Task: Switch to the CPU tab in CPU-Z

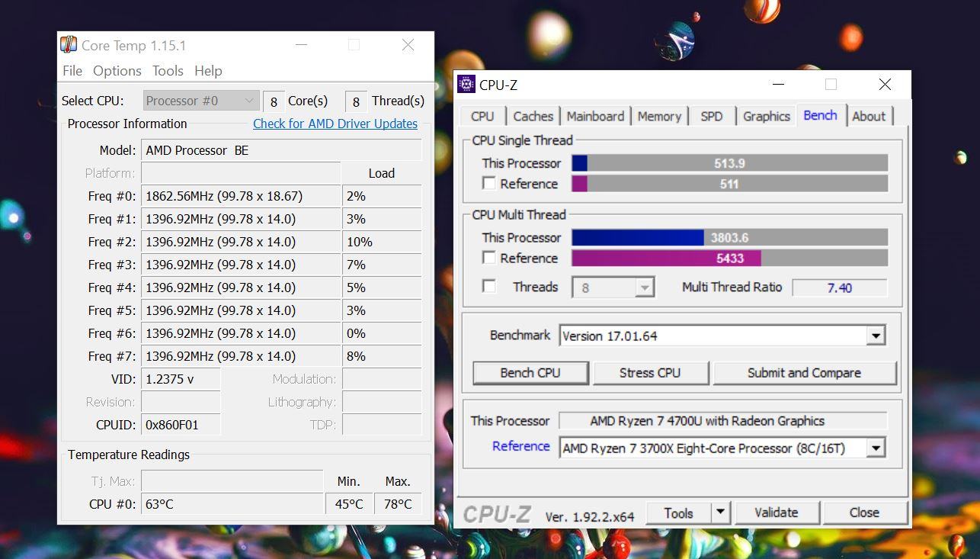Action: point(482,116)
